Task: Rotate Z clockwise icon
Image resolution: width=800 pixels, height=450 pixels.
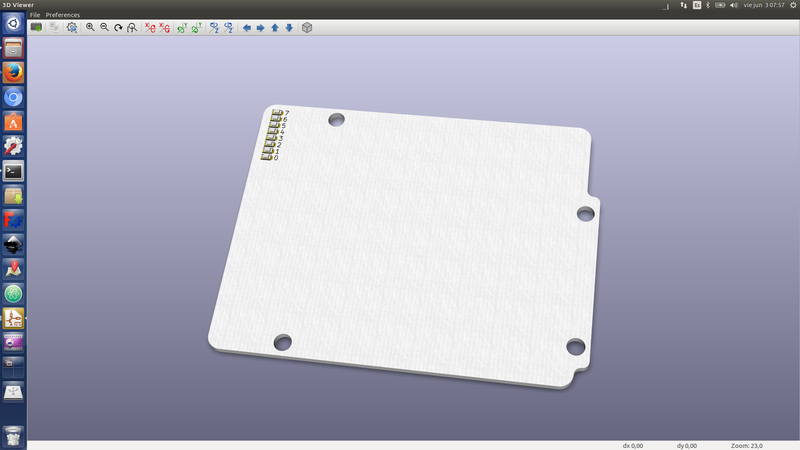Action: coord(214,27)
